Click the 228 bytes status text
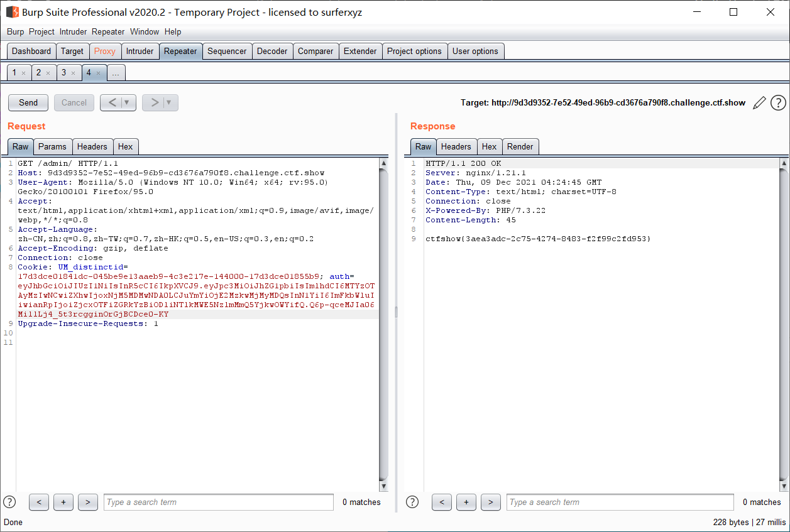Screen dimensions: 790x532 coord(731,522)
